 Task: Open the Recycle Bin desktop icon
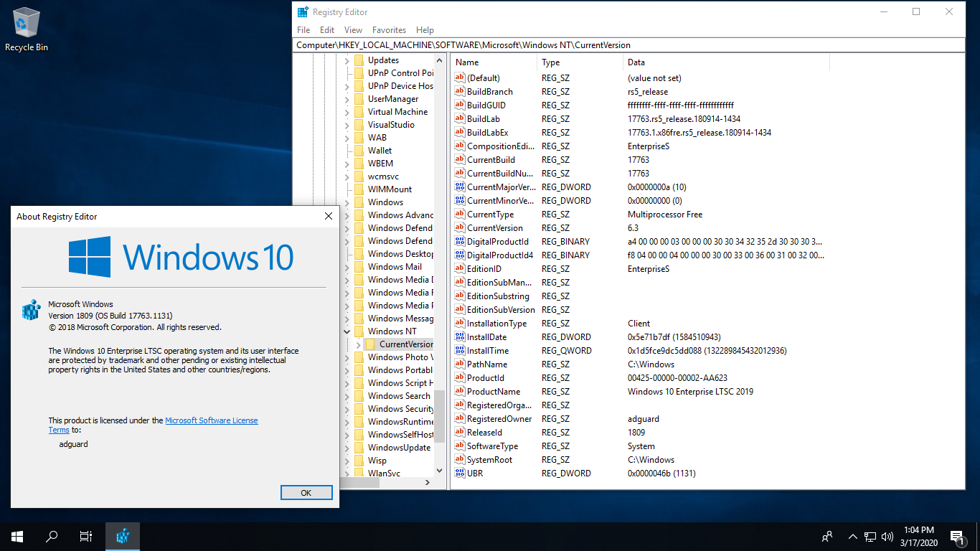pyautogui.click(x=27, y=30)
